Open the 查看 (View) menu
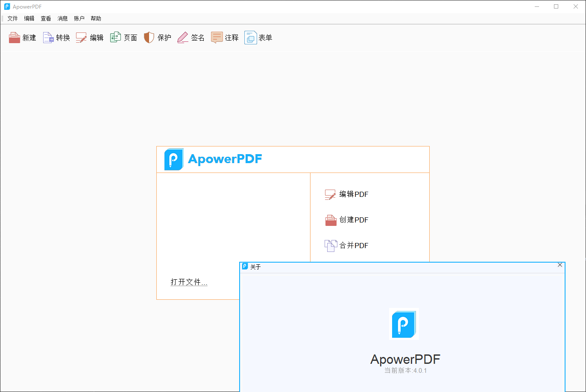The image size is (586, 392). coord(46,18)
